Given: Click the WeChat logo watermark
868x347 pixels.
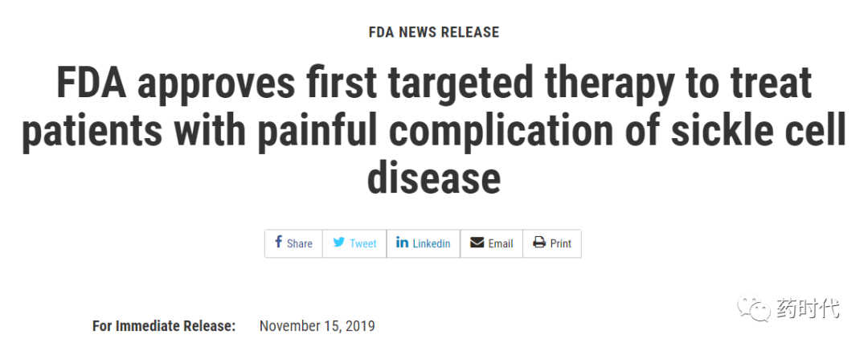Looking at the screenshot, I should coord(751,308).
